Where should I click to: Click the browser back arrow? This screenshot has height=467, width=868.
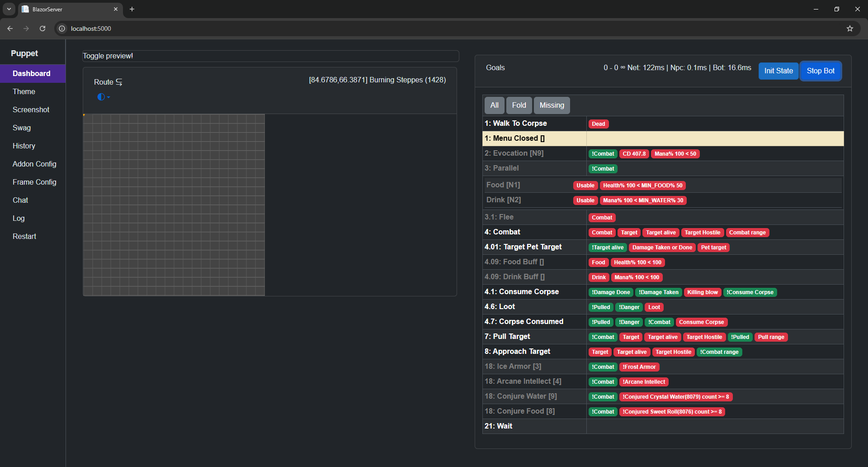10,29
